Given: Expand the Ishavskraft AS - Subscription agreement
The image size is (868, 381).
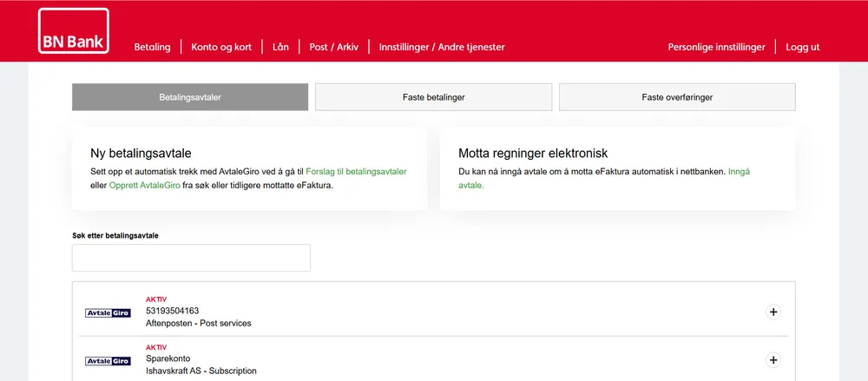Looking at the screenshot, I should 773,360.
